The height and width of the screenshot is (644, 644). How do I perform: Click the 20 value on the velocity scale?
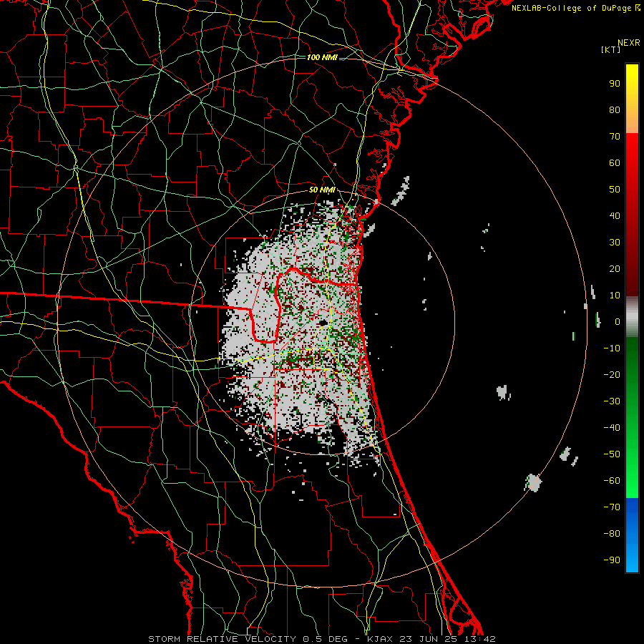(615, 269)
